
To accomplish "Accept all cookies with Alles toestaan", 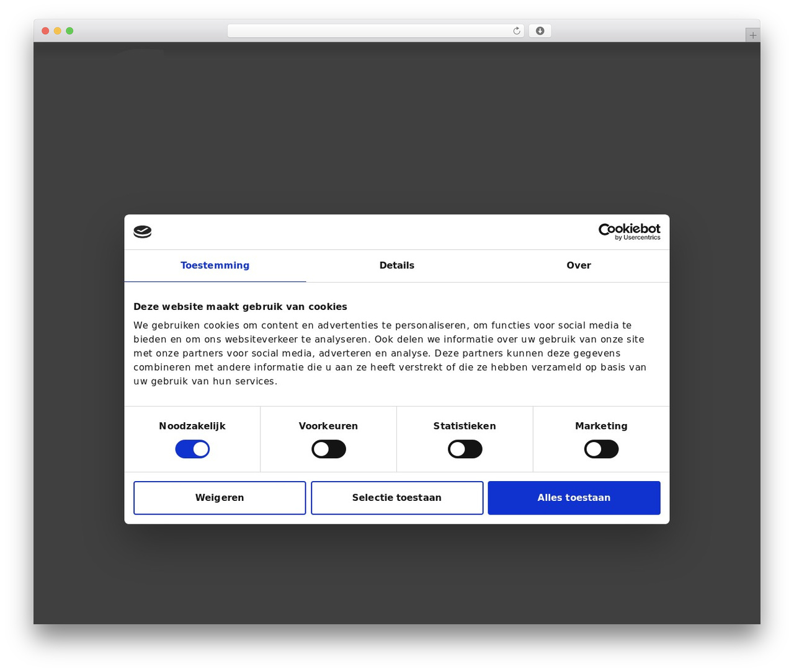I will pos(574,498).
